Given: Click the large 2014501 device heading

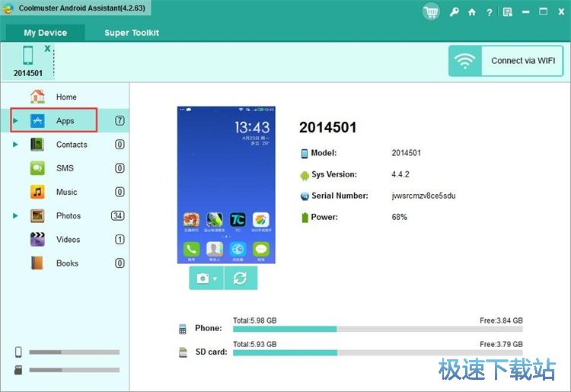Looking at the screenshot, I should (327, 127).
